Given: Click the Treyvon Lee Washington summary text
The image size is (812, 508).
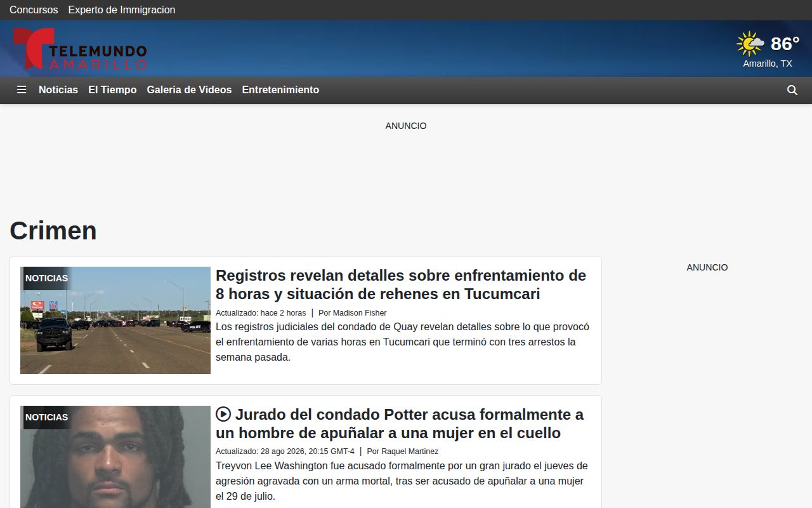Looking at the screenshot, I should point(402,481).
